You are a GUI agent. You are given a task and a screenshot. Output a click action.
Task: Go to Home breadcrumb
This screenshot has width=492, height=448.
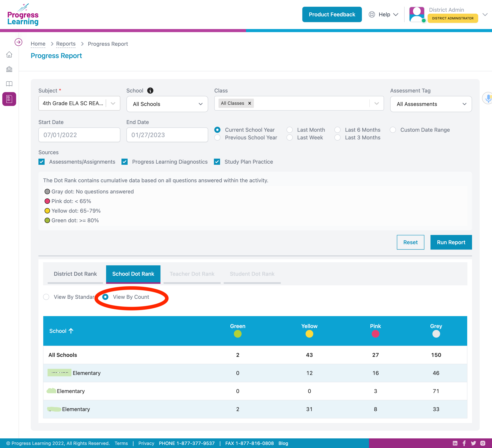tap(38, 44)
